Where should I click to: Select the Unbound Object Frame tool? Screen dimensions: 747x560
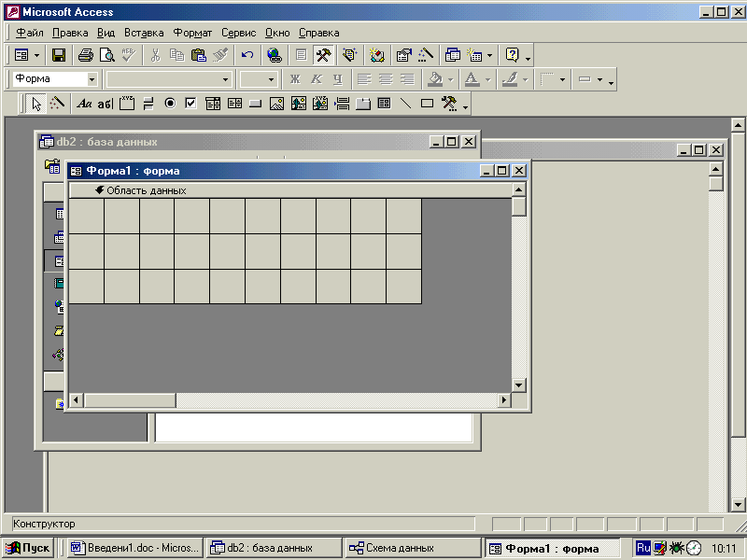(299, 104)
